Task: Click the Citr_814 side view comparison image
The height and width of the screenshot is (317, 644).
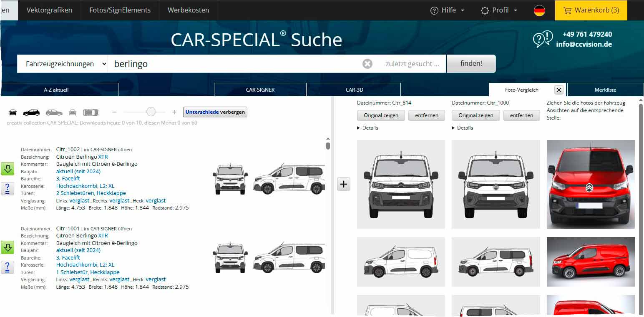Action: tap(401, 262)
